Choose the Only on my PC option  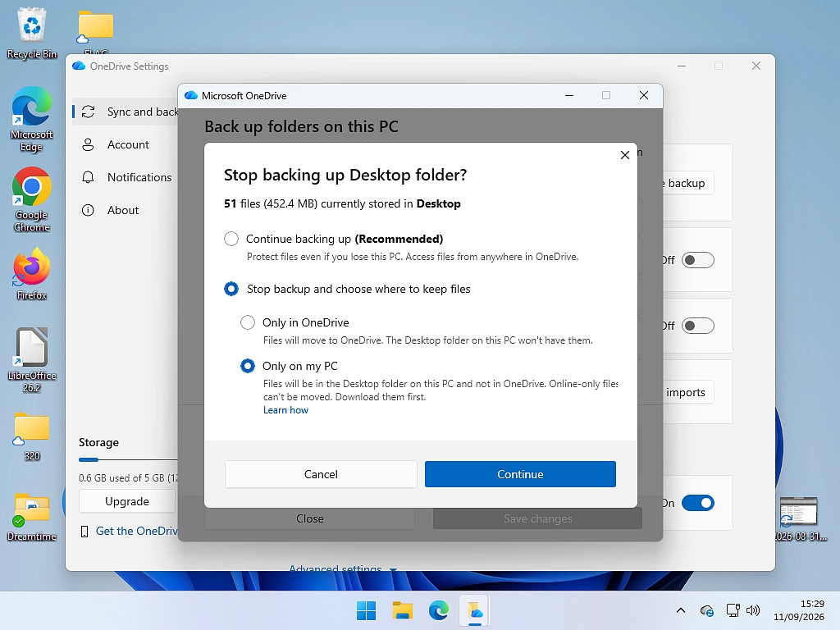point(248,366)
